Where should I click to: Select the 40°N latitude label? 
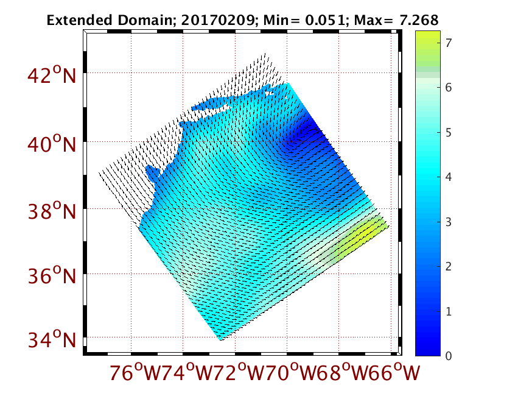tap(52, 144)
